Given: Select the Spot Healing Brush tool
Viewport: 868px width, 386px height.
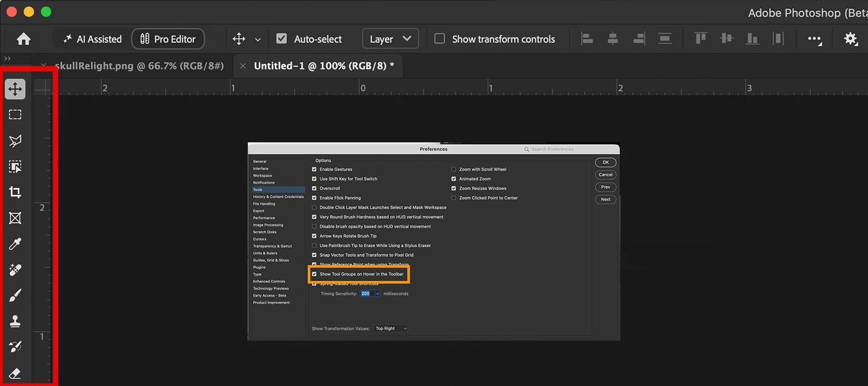Looking at the screenshot, I should click(x=15, y=270).
